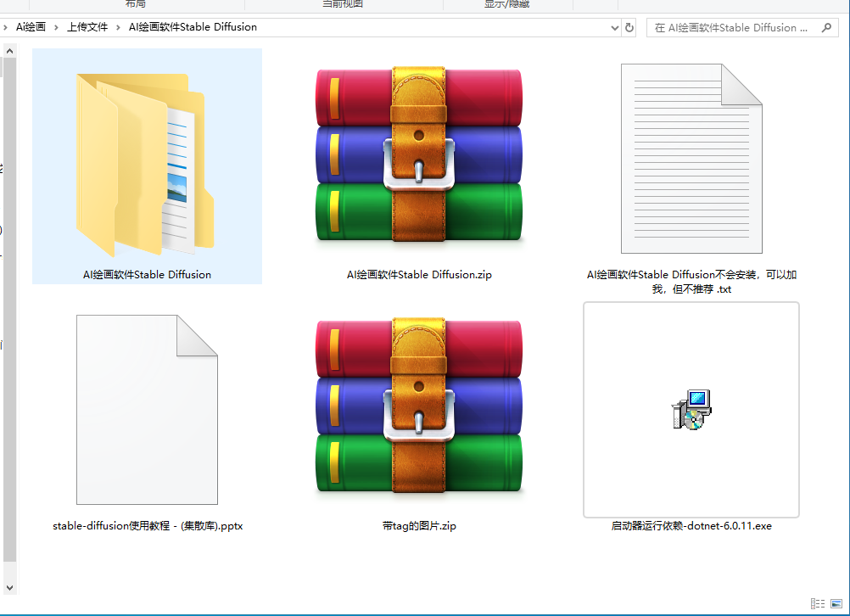Go to 上传文件 in breadcrumb path
850x616 pixels.
pos(87,27)
